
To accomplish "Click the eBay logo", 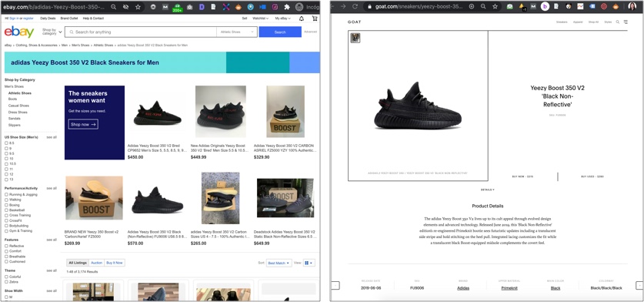I will [19, 32].
